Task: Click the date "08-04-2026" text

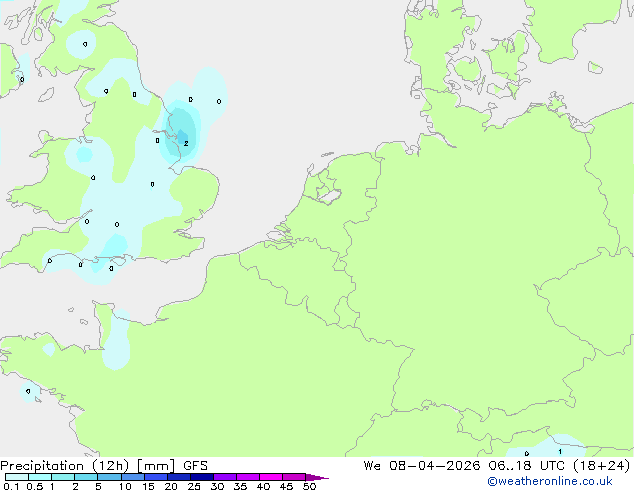Action: coord(435,466)
